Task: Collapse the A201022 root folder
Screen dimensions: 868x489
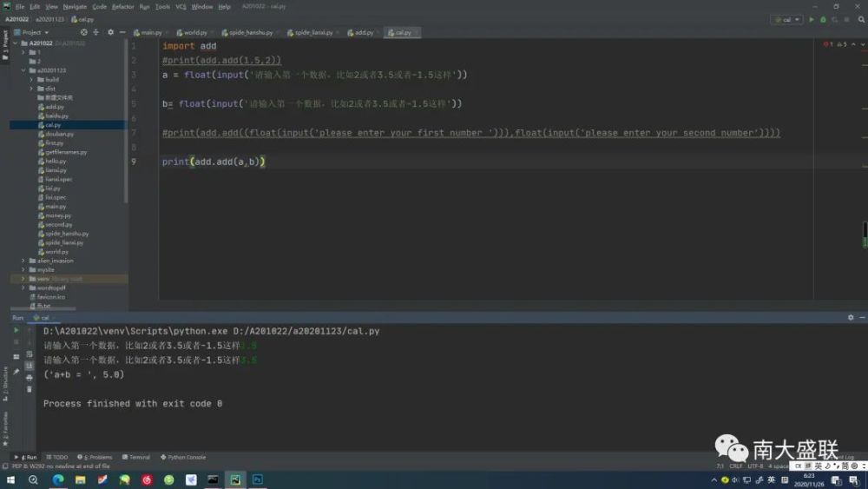Action: (x=16, y=43)
